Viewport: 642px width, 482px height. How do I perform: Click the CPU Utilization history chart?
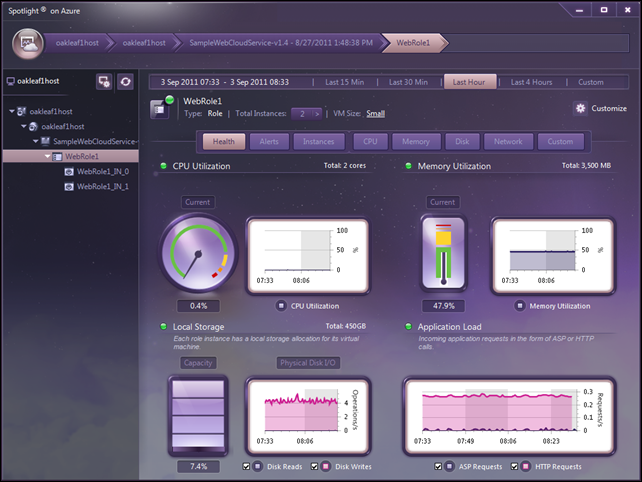(x=308, y=256)
